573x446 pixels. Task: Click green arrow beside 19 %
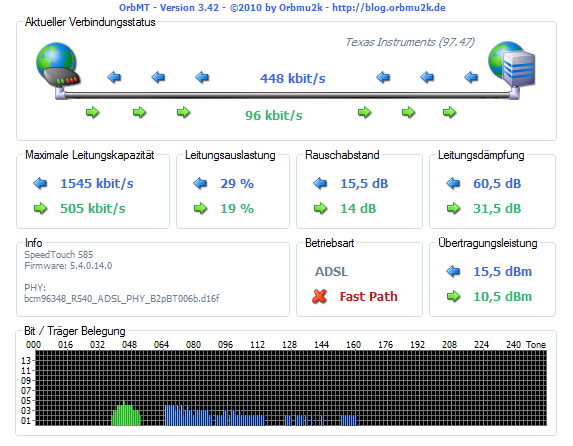pyautogui.click(x=200, y=208)
